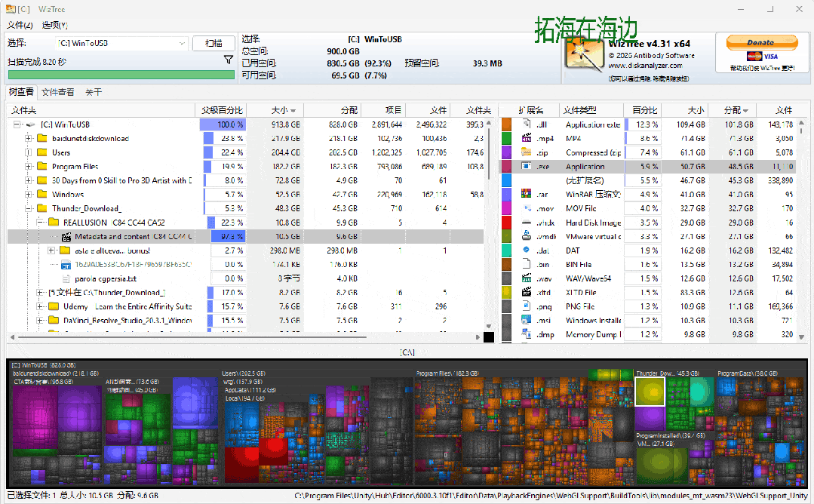
Task: Switch to the 关于 tab
Action: 94,92
